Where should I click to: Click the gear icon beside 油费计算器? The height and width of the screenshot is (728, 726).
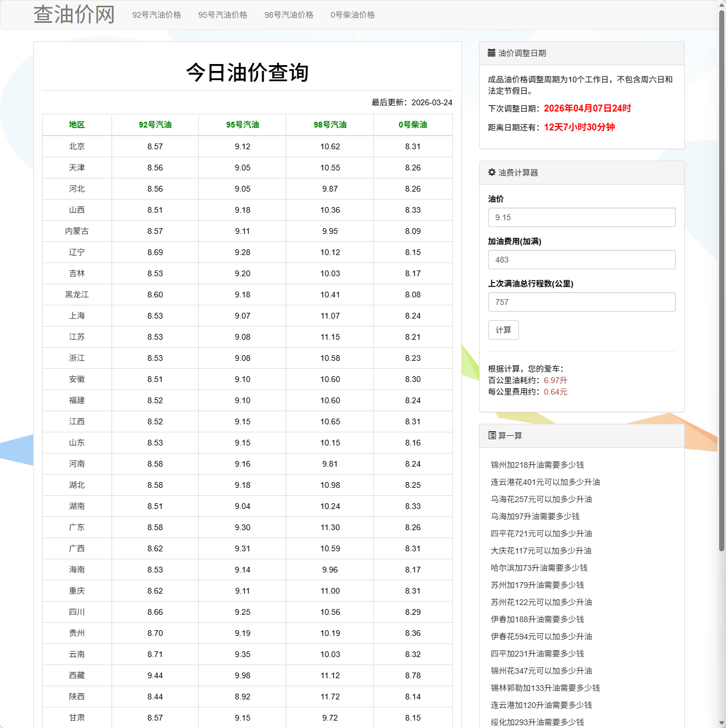click(492, 172)
